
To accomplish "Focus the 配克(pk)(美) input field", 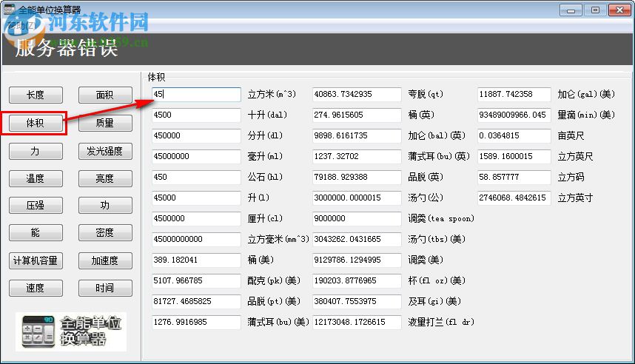I will (x=196, y=280).
